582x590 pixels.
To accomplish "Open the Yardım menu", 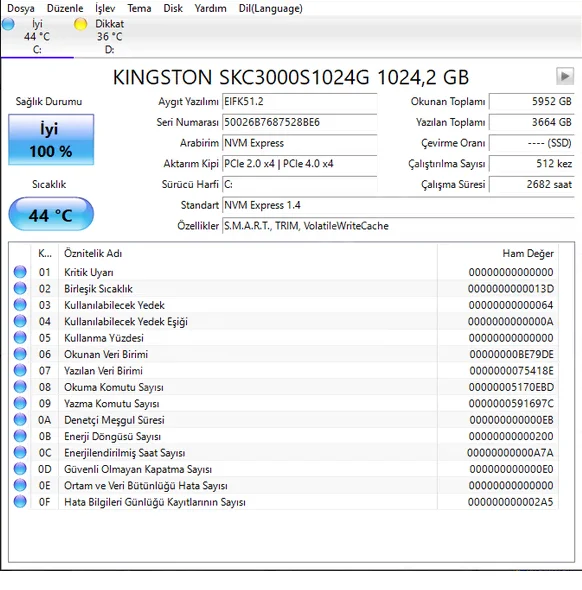I will tap(210, 8).
